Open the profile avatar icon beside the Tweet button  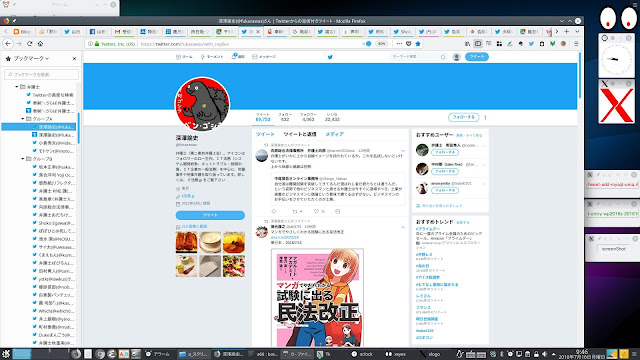457,57
